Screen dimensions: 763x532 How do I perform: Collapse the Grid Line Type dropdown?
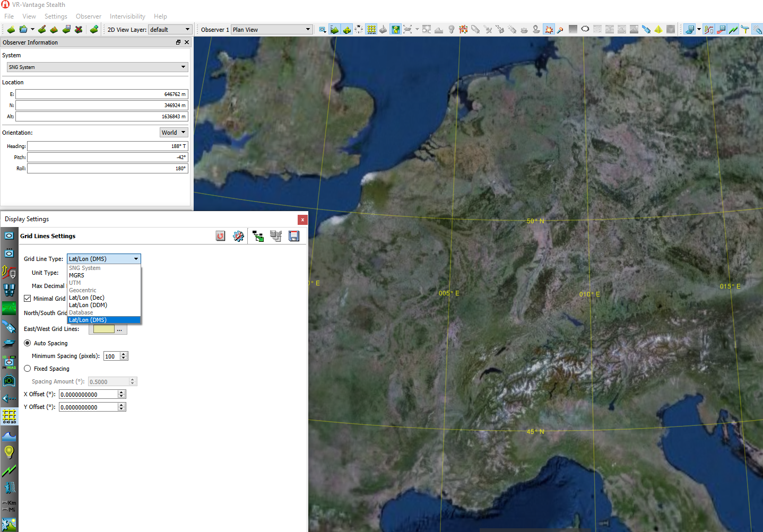coord(103,259)
